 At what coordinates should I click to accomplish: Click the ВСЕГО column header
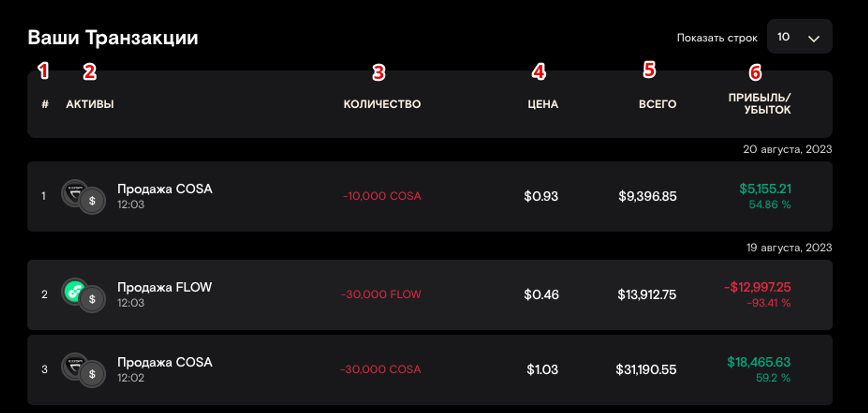tap(657, 104)
